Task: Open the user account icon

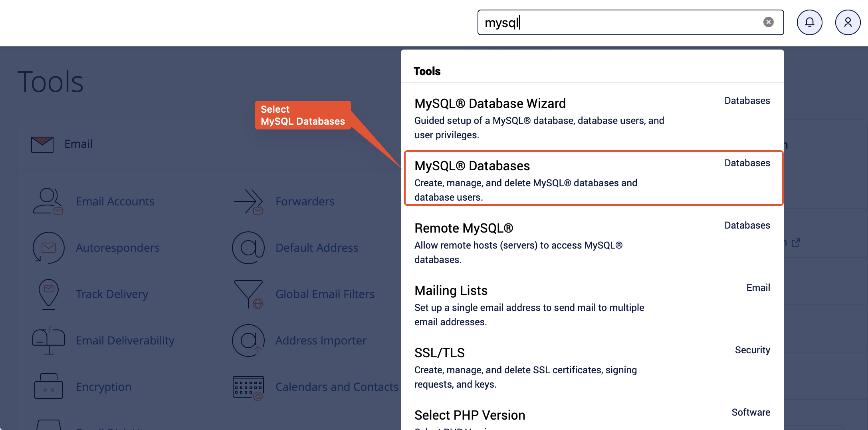Action: [x=848, y=22]
